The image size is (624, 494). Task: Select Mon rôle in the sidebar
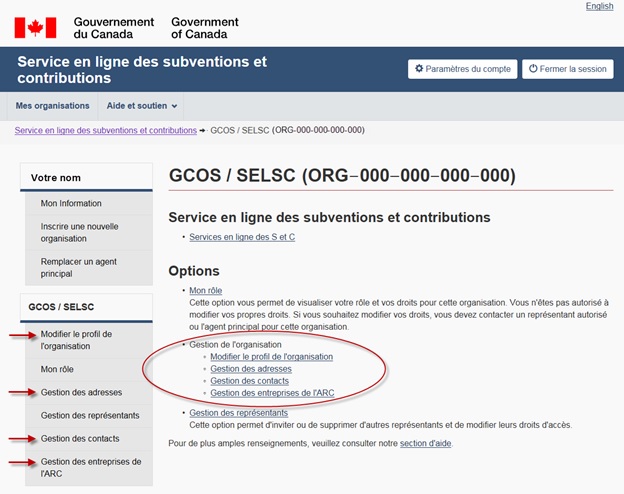pos(57,369)
